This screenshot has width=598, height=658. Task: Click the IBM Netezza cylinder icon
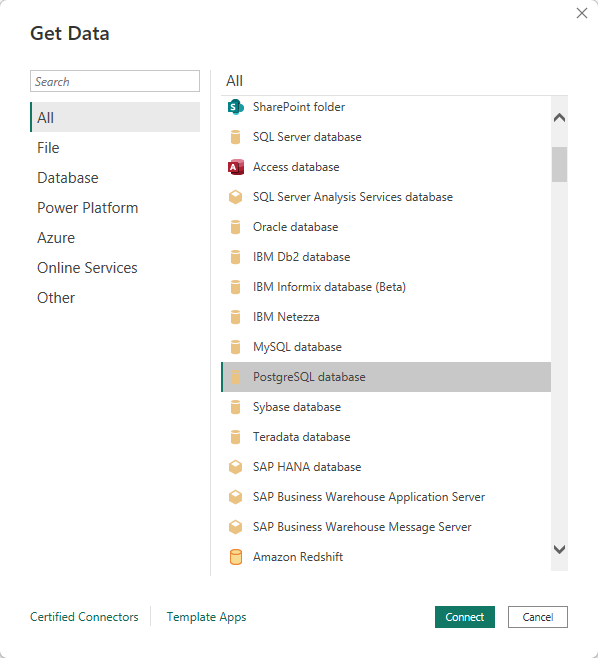tap(235, 317)
